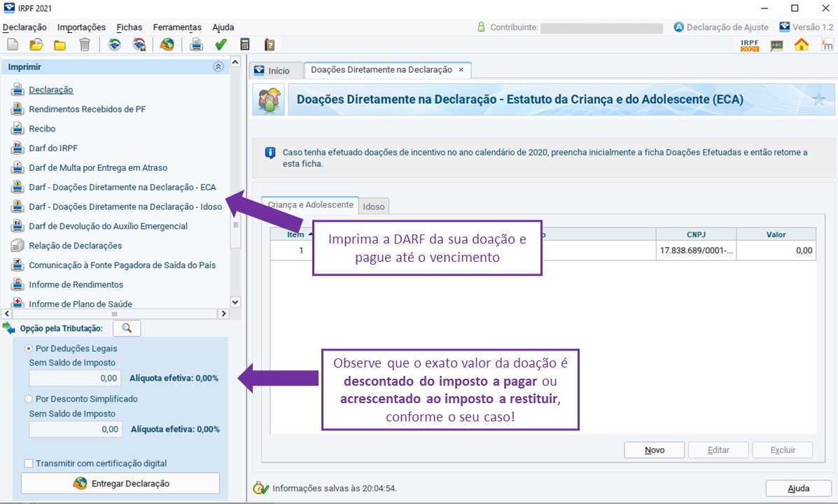The image size is (838, 504).
Task: Select the Idoso sub-tab
Action: (x=374, y=206)
